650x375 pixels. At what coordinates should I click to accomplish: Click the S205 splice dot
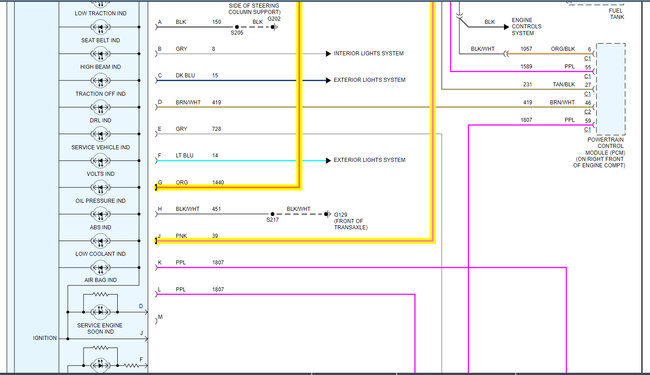tap(237, 27)
